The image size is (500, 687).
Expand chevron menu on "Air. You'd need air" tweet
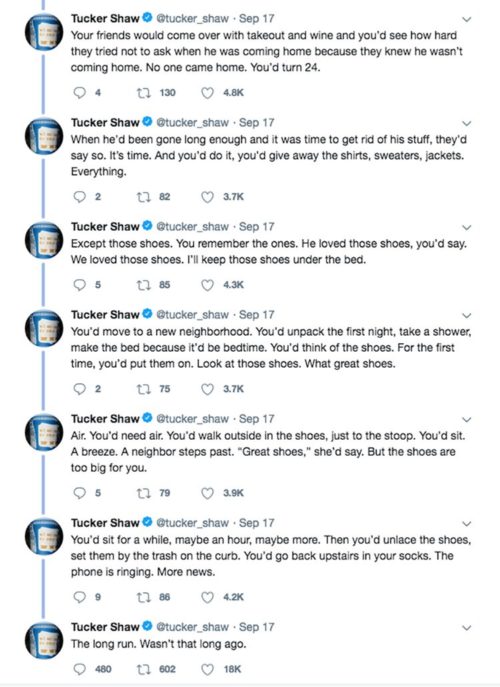[467, 420]
